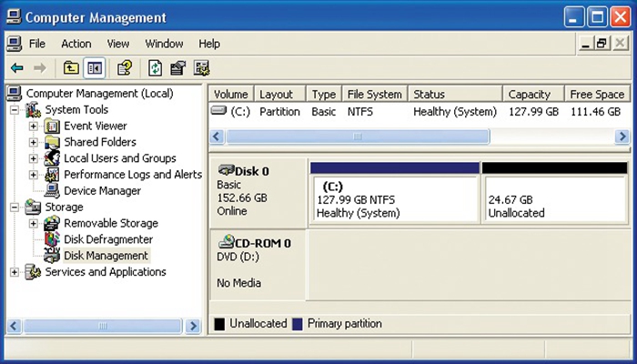Select Disk Management in the tree
The width and height of the screenshot is (637, 364).
pyautogui.click(x=106, y=256)
